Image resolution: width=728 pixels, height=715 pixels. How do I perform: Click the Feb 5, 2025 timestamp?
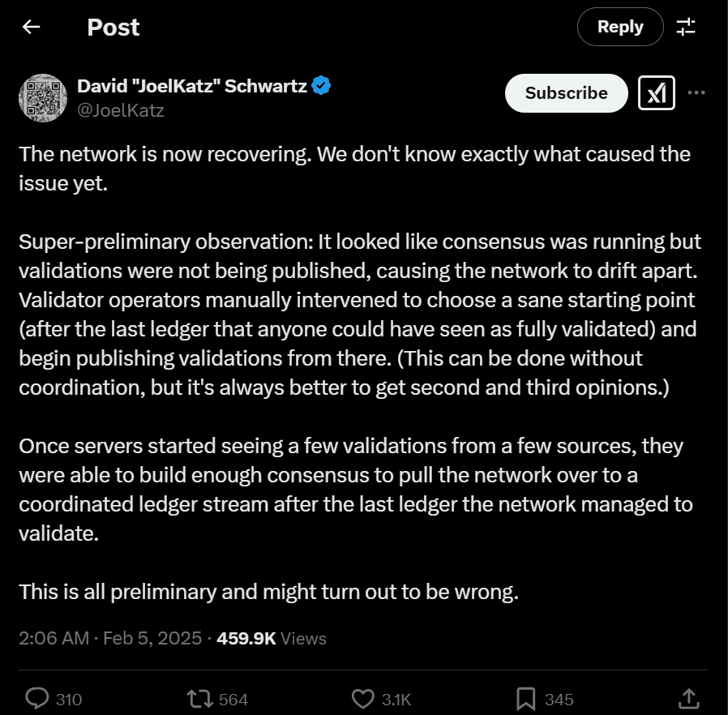[x=150, y=638]
